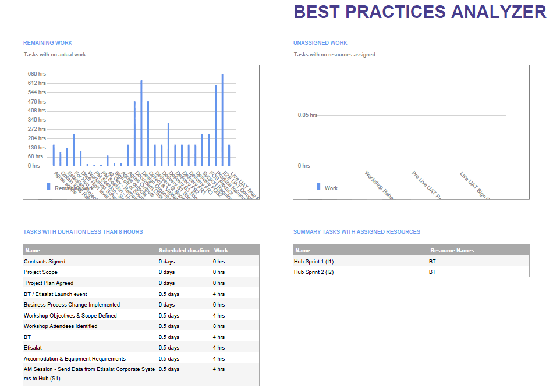Screen dimensions: 553x392
Task: Click the Etisalat task row
Action: (x=33, y=348)
